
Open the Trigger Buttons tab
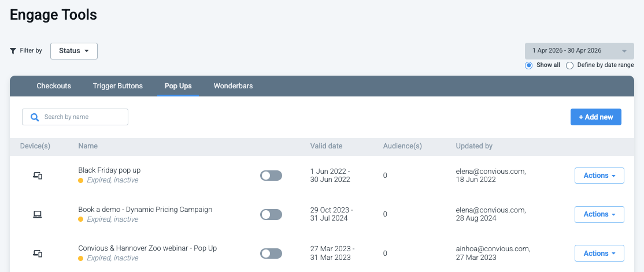[x=118, y=86]
